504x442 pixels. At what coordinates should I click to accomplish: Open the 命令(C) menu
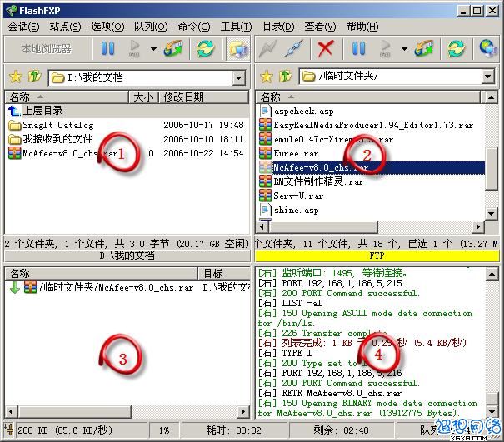[x=194, y=27]
